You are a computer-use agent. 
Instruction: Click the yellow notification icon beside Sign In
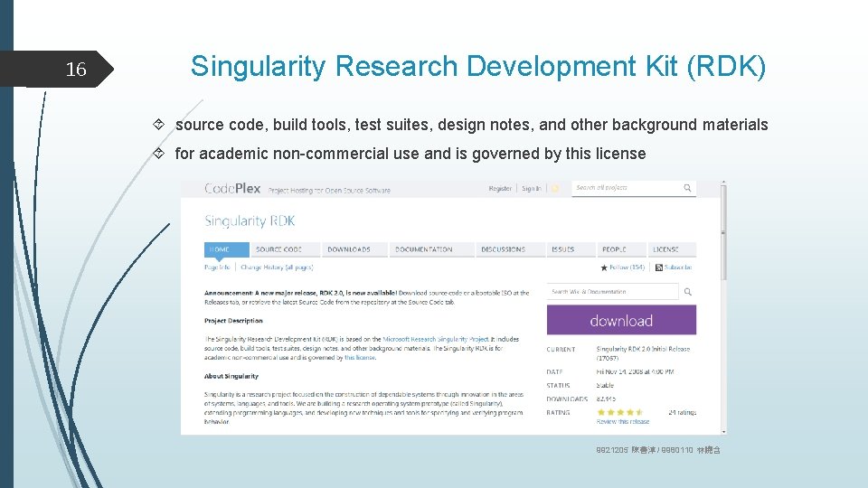554,189
